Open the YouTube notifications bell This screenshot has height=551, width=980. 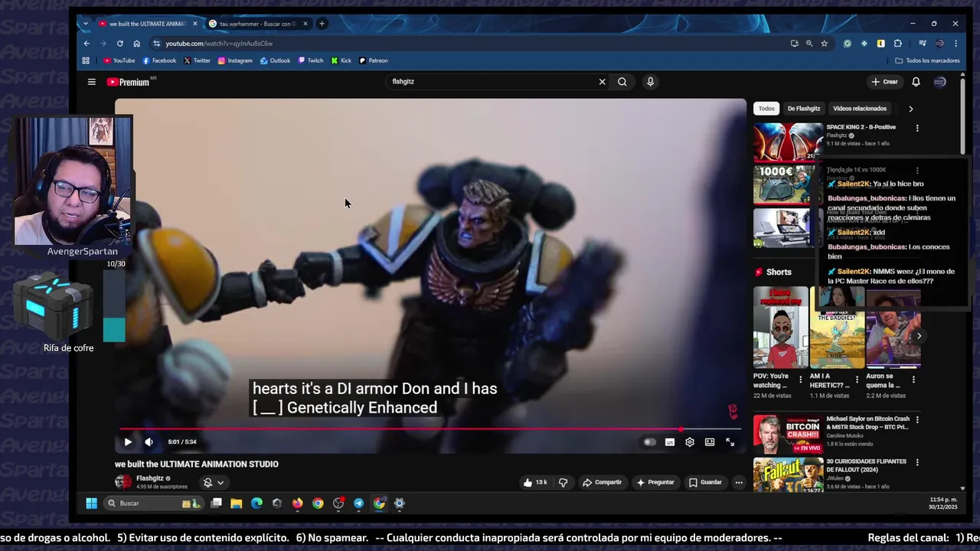(916, 82)
